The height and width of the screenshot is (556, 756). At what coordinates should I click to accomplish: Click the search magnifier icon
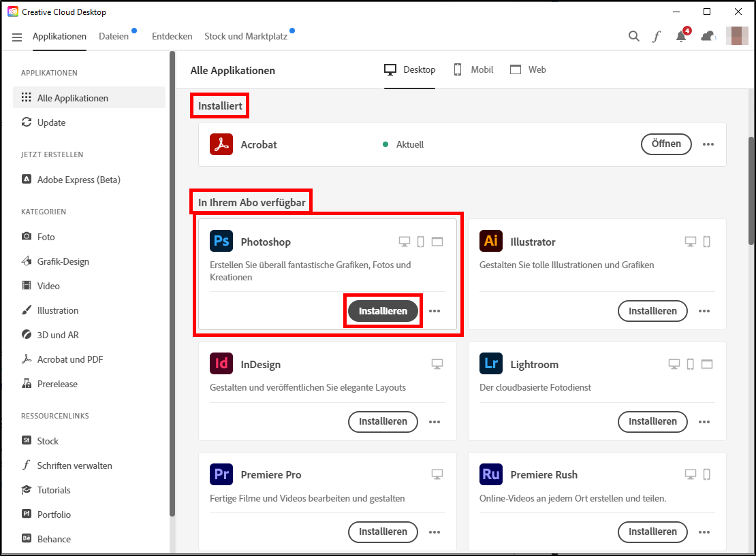click(x=633, y=37)
